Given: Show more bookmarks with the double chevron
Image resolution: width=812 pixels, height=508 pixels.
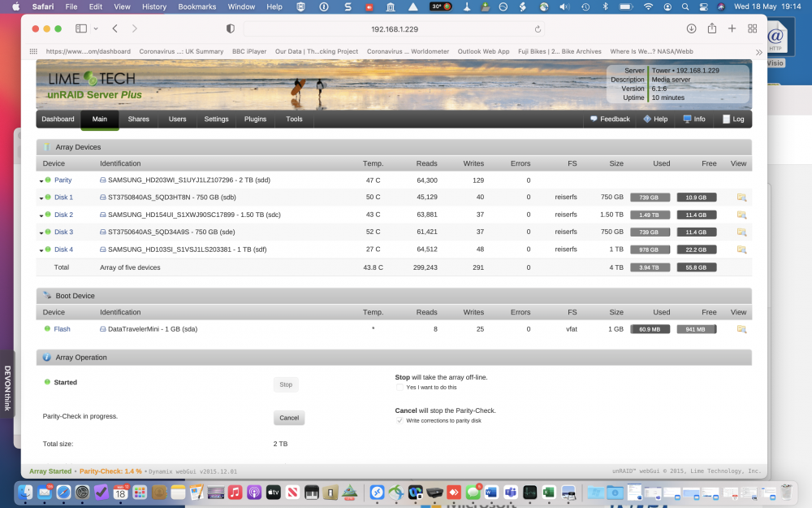Looking at the screenshot, I should 758,52.
